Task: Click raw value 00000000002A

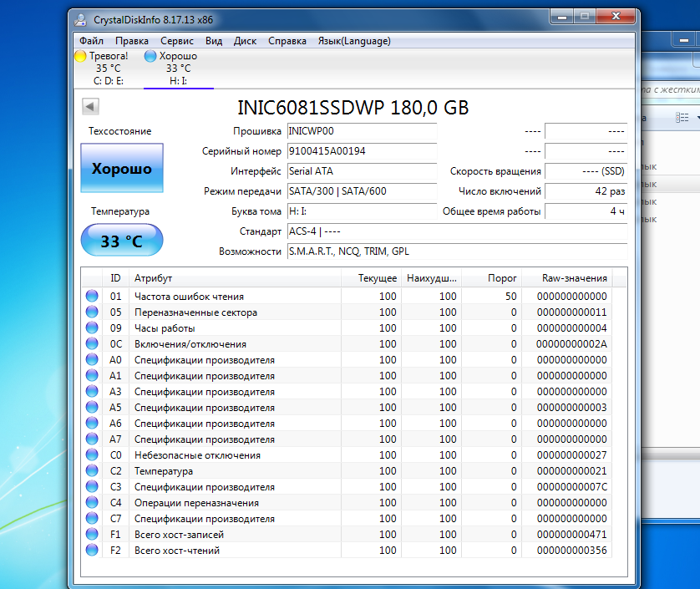Action: point(571,344)
